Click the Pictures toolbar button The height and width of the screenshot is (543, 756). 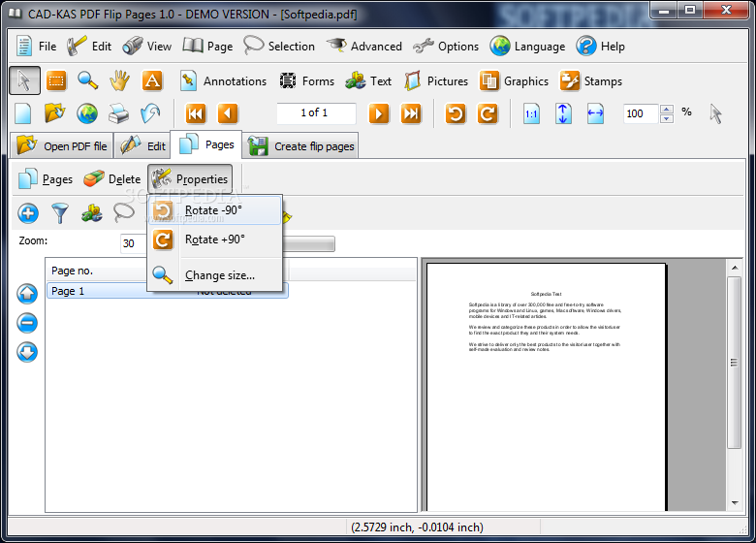436,81
